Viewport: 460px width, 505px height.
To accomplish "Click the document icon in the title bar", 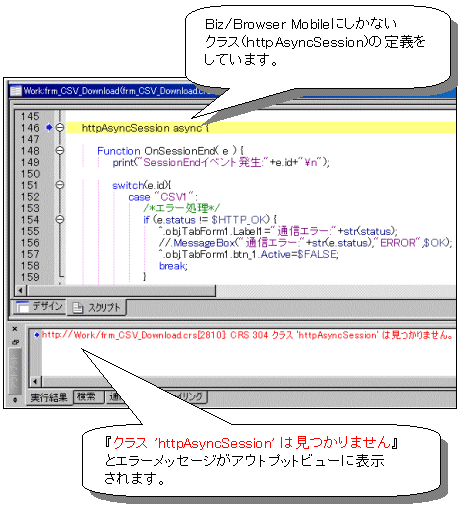I will point(15,91).
